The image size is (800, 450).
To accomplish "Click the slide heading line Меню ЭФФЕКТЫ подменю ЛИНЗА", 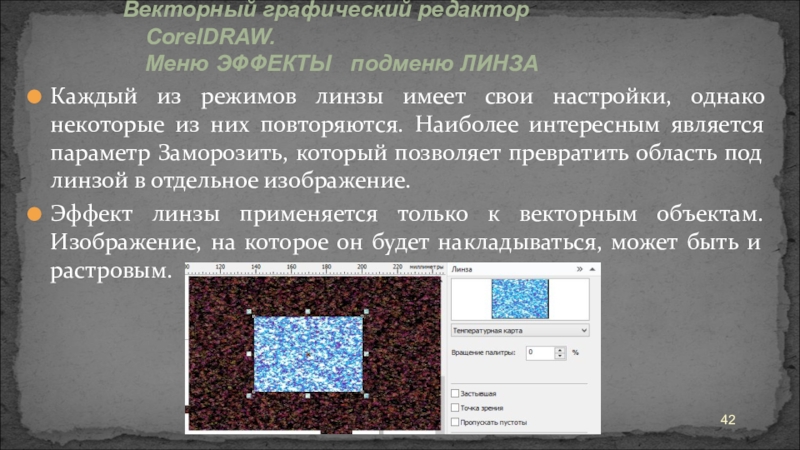I will (342, 64).
